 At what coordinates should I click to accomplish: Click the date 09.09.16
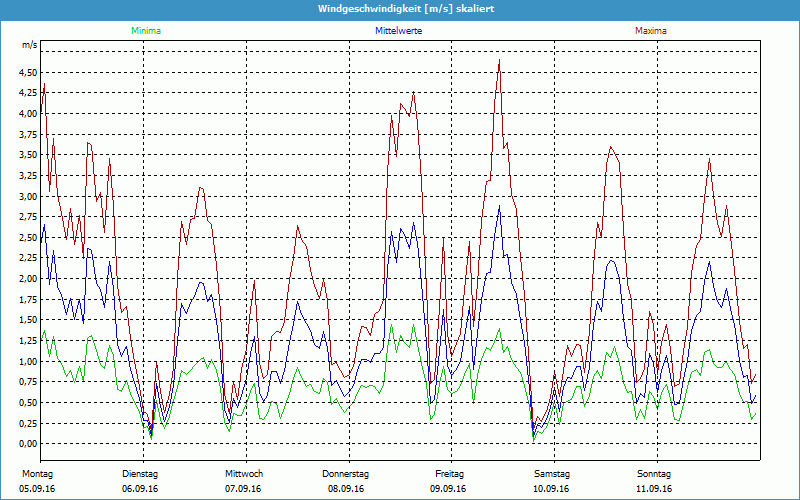click(448, 489)
